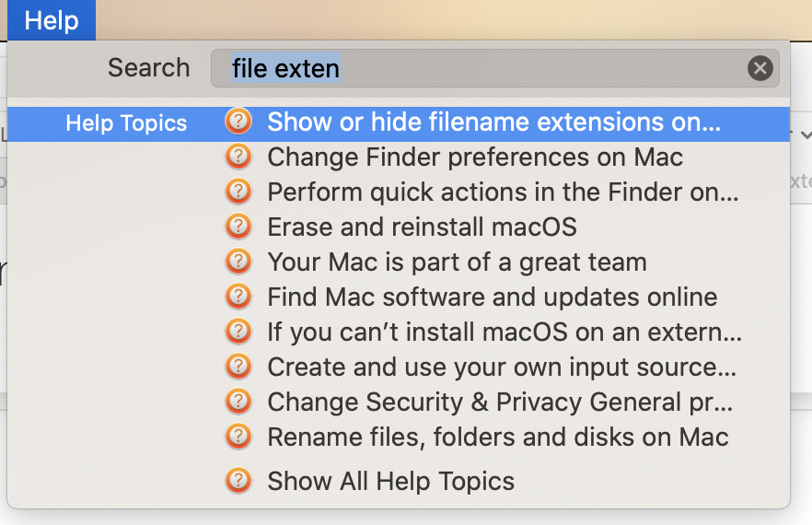Clear the Help search field
The width and height of the screenshot is (812, 525).
[x=760, y=68]
